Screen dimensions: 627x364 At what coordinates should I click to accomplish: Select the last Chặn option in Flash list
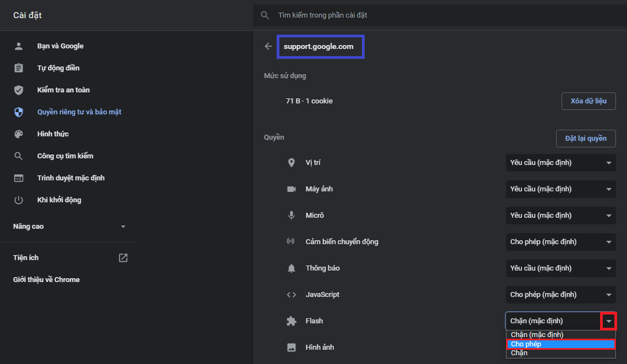[x=560, y=353]
